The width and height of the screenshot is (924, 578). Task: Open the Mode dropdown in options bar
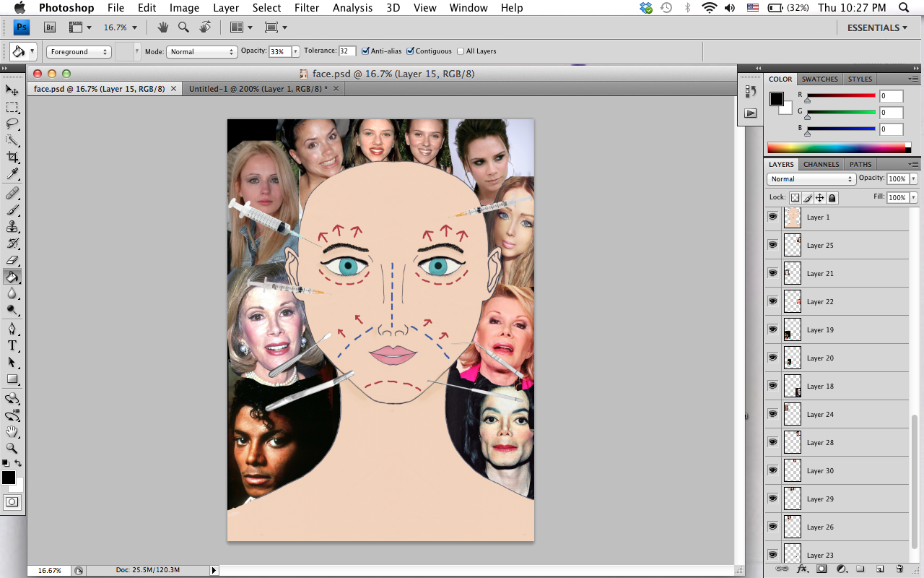(x=201, y=51)
